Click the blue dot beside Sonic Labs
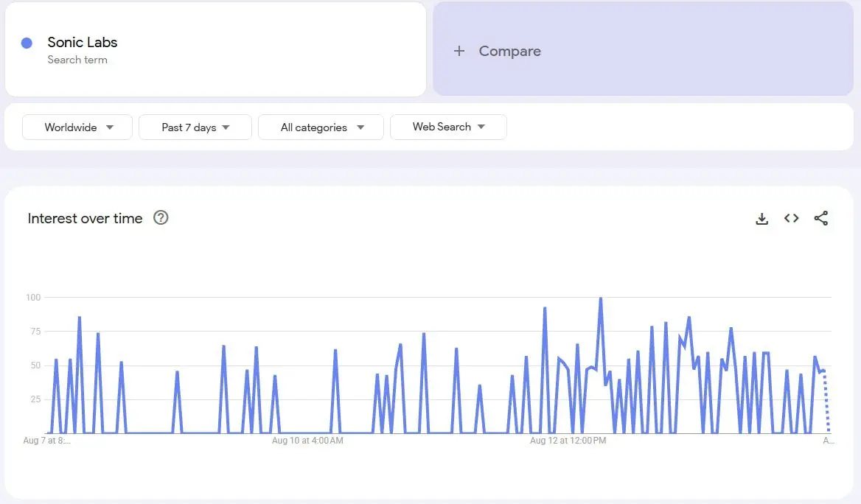This screenshot has height=504, width=861. [27, 43]
